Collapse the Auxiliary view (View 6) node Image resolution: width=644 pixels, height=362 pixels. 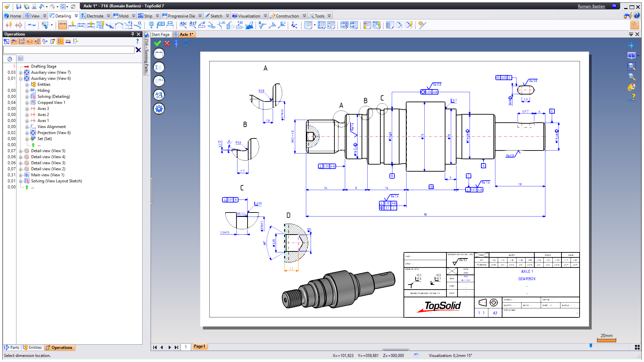click(21, 79)
